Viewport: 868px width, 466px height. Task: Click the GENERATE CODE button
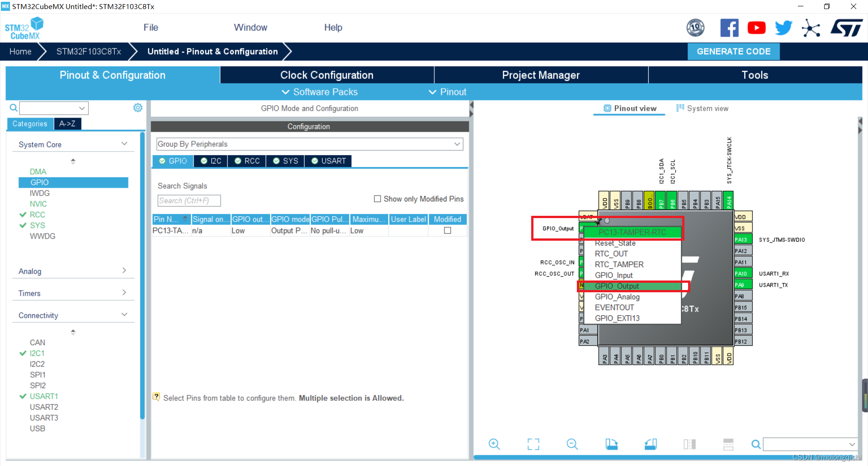[x=733, y=52]
